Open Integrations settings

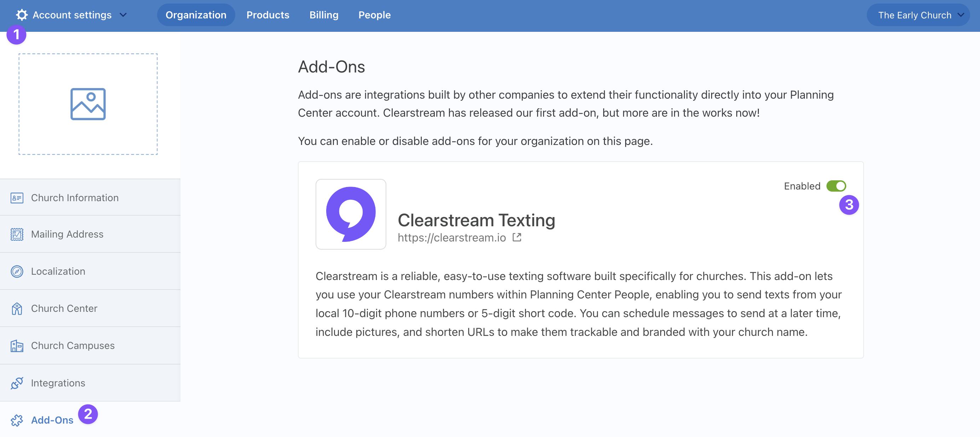90,383
